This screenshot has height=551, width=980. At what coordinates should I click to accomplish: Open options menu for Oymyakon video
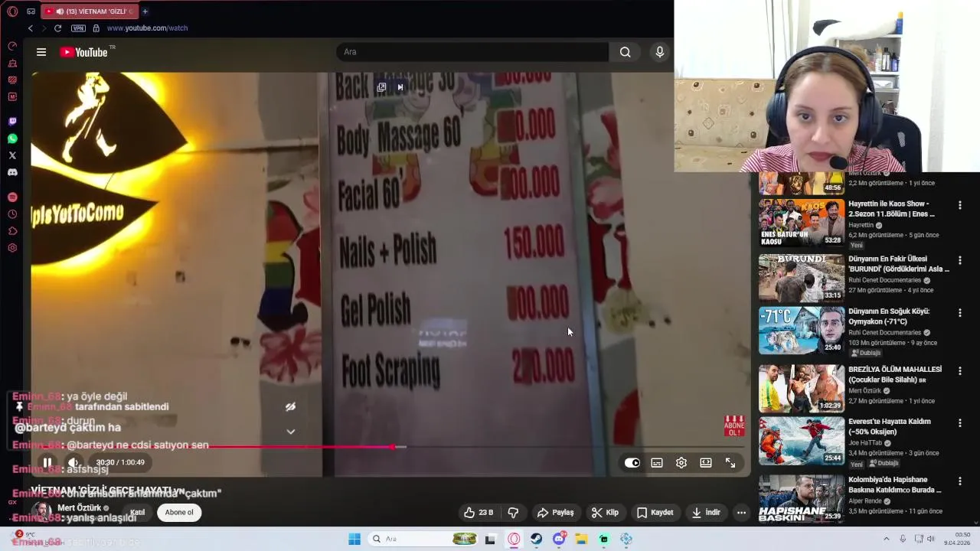tap(959, 313)
